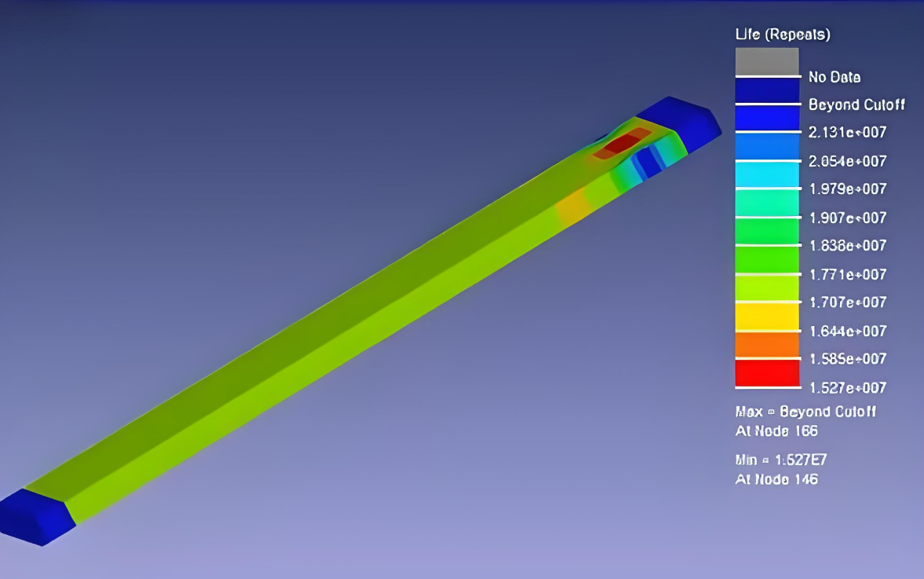
Task: Click the yellow legend color band
Action: 766,316
